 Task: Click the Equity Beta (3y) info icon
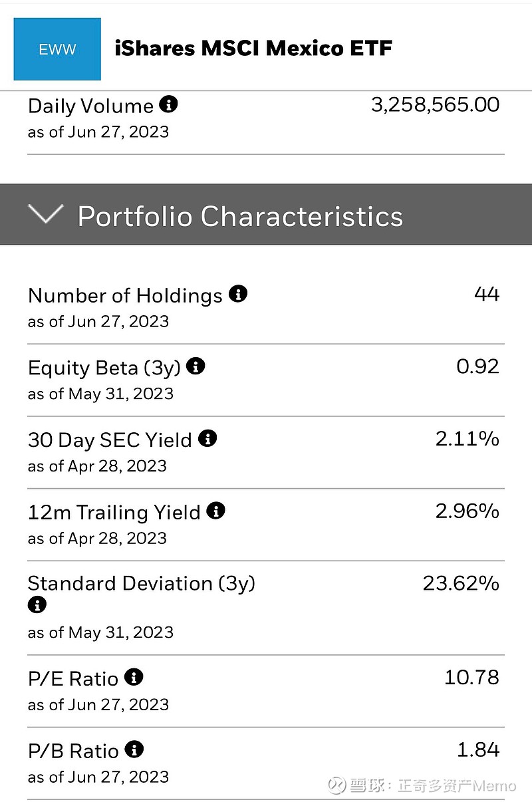click(x=196, y=366)
